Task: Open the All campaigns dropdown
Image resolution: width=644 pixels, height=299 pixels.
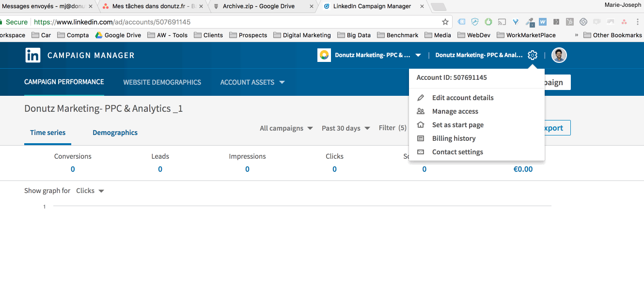Action: click(x=286, y=128)
